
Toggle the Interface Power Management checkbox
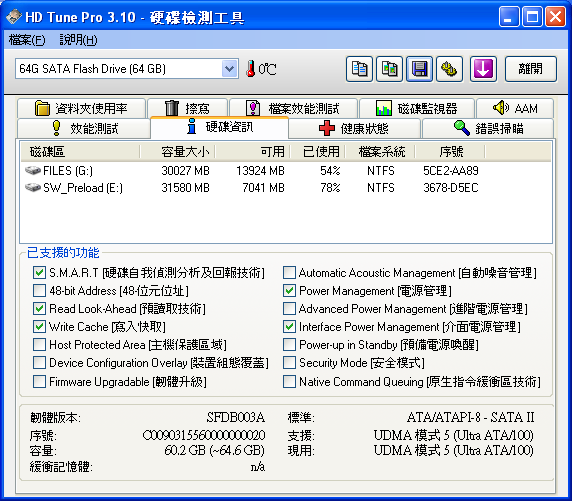click(x=289, y=326)
